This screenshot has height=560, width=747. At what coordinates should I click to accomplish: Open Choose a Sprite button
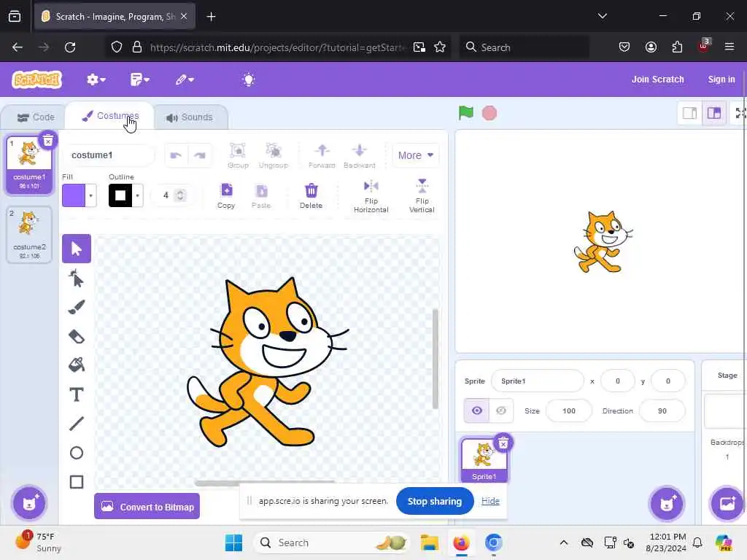[x=667, y=503]
